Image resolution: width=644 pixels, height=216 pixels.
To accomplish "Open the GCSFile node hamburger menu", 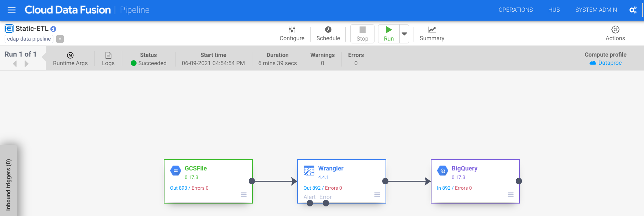I will 244,195.
